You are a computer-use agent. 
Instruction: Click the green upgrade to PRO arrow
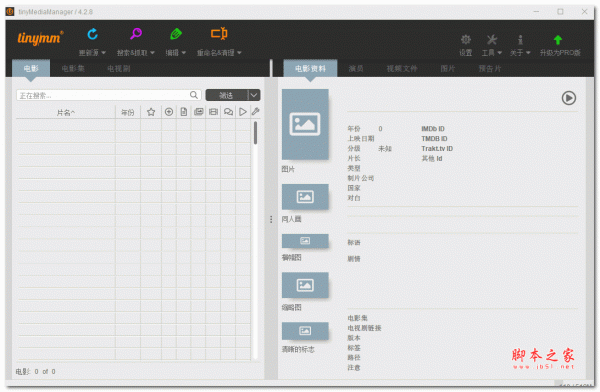click(558, 39)
